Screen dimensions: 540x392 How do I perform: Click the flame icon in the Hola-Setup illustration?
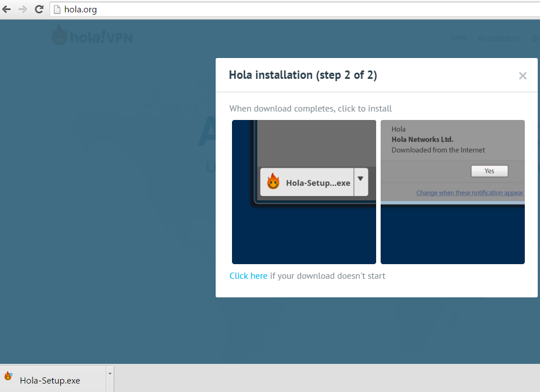point(273,182)
